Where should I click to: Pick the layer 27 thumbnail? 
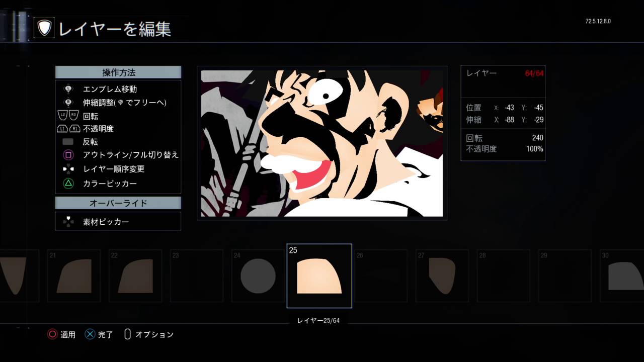442,276
